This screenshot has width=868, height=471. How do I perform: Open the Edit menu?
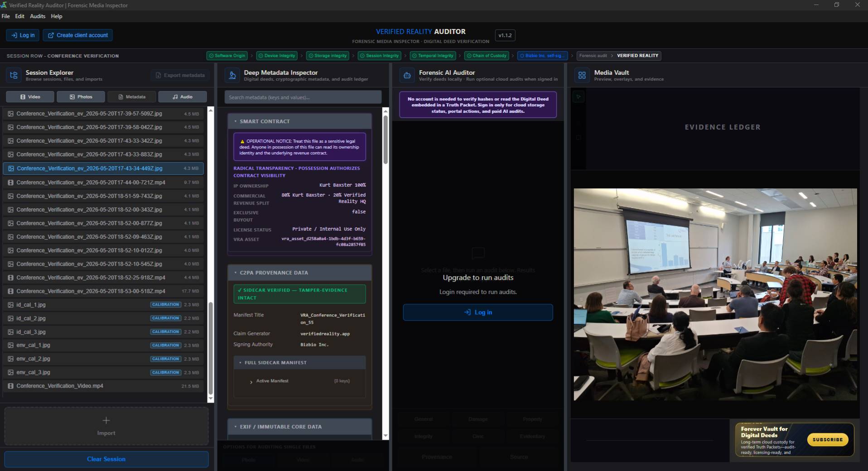tap(19, 16)
